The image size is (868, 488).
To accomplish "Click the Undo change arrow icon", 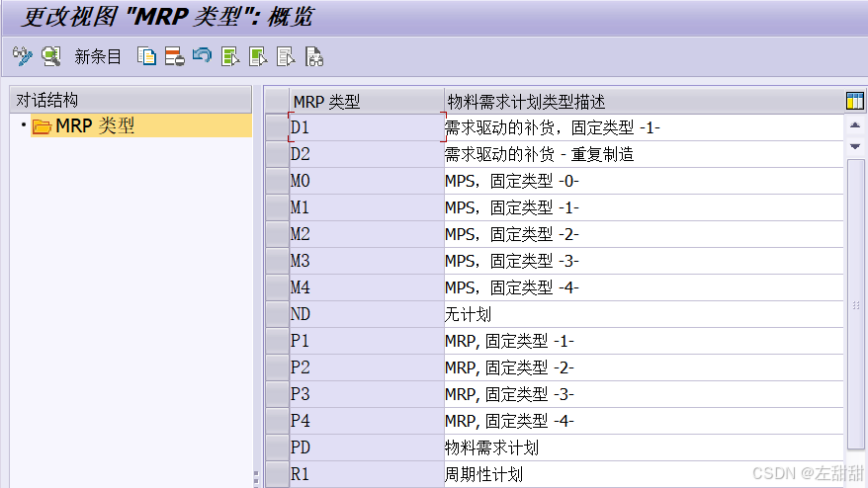I will click(x=202, y=55).
